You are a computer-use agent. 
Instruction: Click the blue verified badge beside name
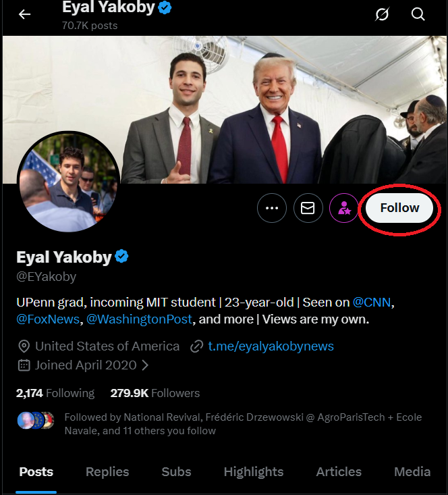click(x=122, y=257)
